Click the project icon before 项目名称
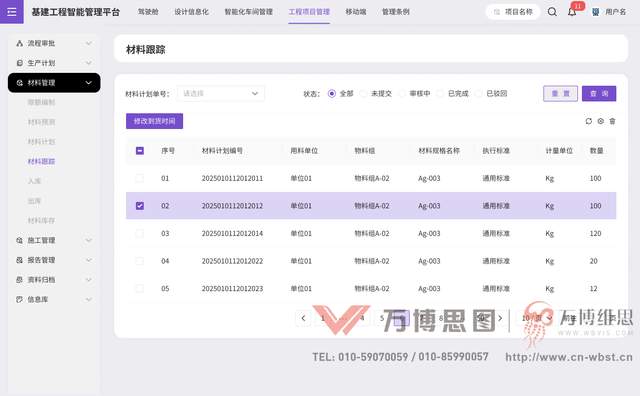Viewport: 640px width, 396px height. (497, 12)
